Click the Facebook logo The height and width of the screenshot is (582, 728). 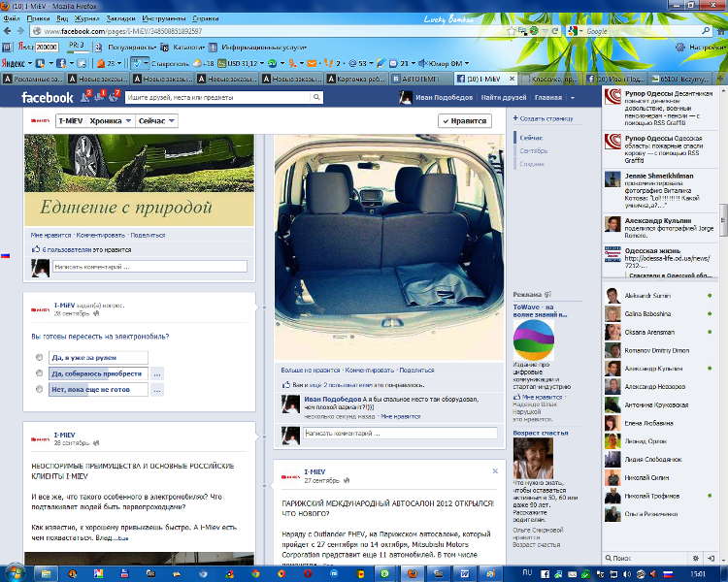pos(47,97)
